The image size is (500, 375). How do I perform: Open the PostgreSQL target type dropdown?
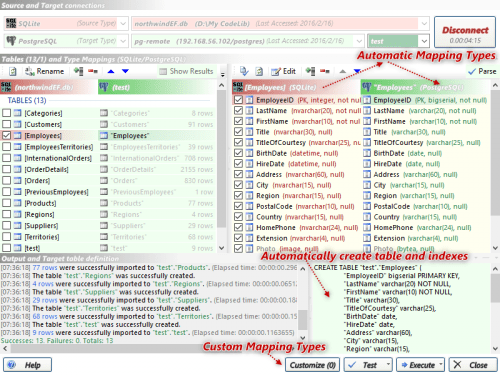tap(123, 41)
